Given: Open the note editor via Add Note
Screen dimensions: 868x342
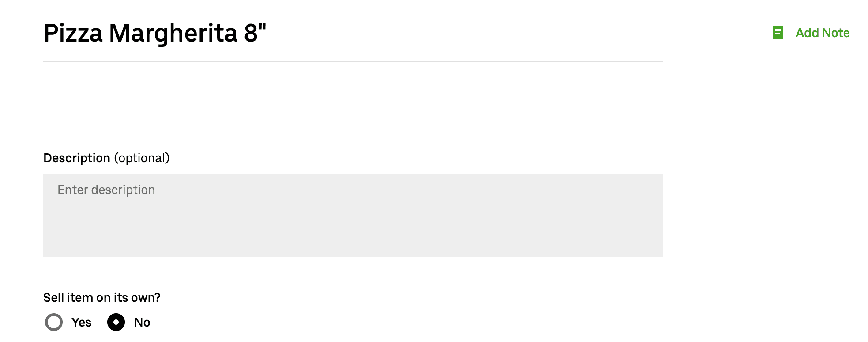Looking at the screenshot, I should point(822,33).
